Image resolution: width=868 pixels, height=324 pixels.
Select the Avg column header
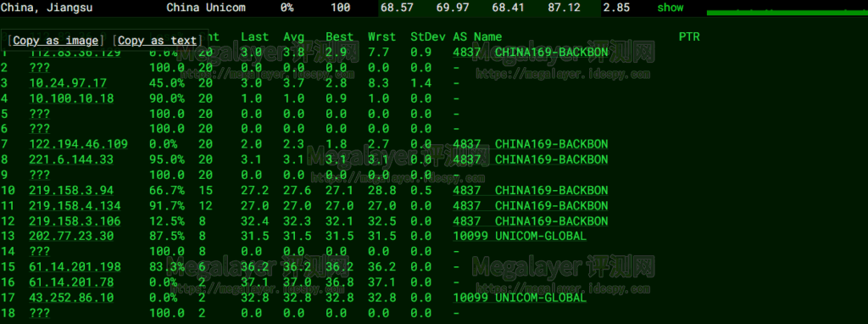click(294, 36)
